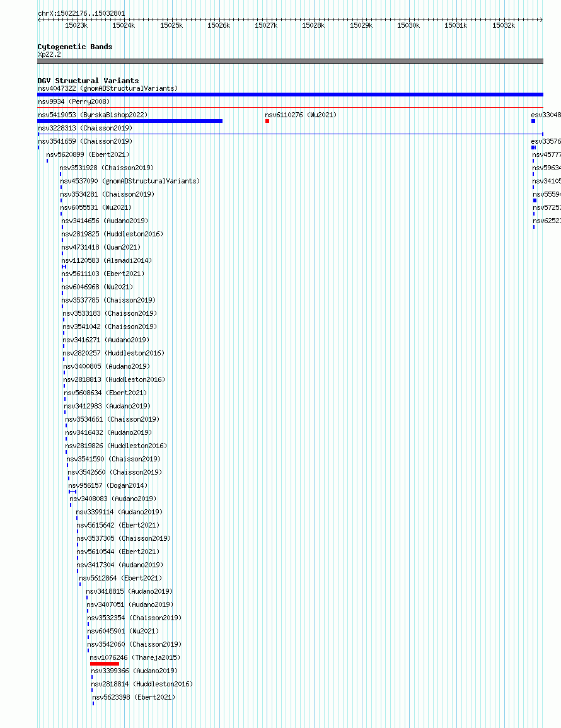Click nsv3541590 (Chaisson2019) label

click(x=114, y=459)
